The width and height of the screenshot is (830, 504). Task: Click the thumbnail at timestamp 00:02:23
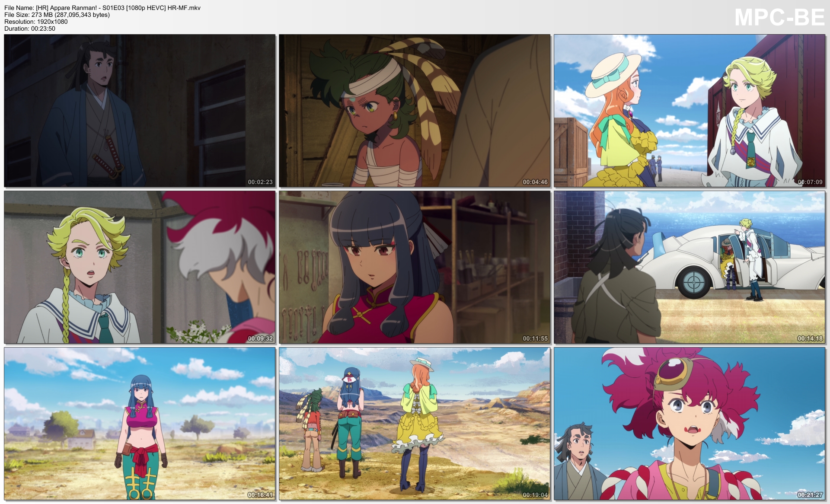point(140,111)
